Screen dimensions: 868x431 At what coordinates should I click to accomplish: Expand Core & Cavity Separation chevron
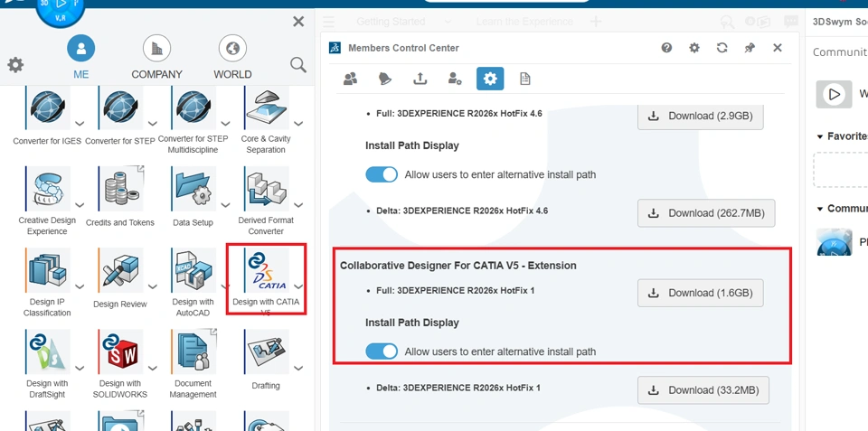coord(298,124)
